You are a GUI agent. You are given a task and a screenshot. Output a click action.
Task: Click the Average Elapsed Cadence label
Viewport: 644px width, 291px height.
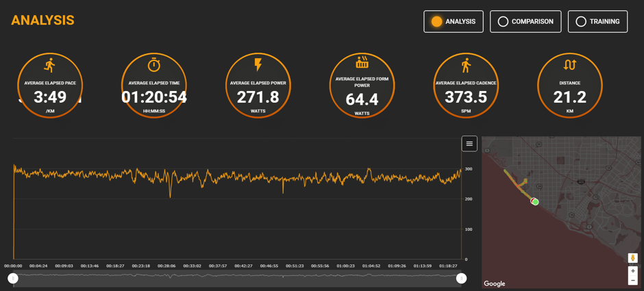(x=466, y=83)
